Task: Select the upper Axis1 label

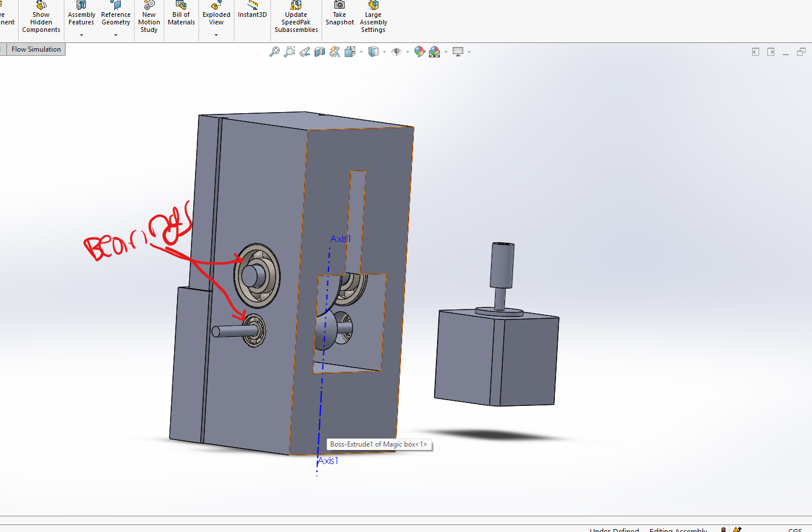Action: 341,239
